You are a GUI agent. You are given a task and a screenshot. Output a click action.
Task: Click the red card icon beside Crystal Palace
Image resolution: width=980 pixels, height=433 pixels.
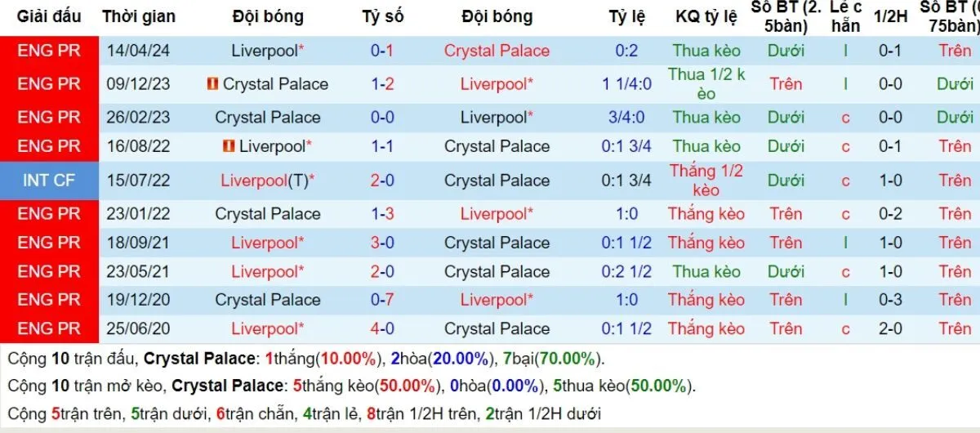pos(212,84)
